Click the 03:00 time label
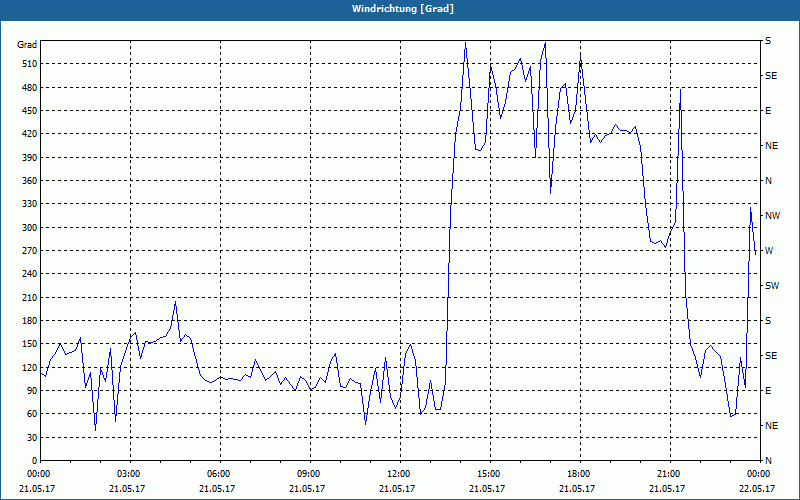Viewport: 800px width, 500px height. click(129, 473)
